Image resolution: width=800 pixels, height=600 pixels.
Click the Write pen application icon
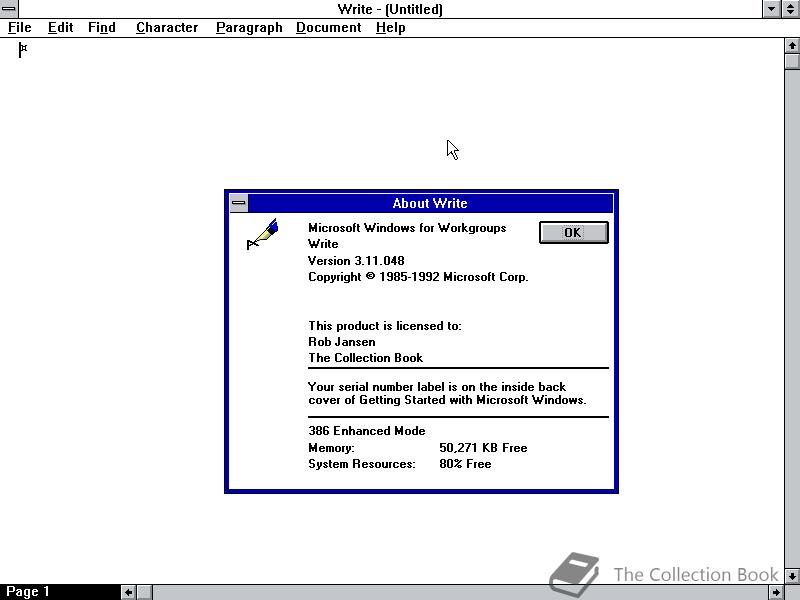pyautogui.click(x=263, y=234)
